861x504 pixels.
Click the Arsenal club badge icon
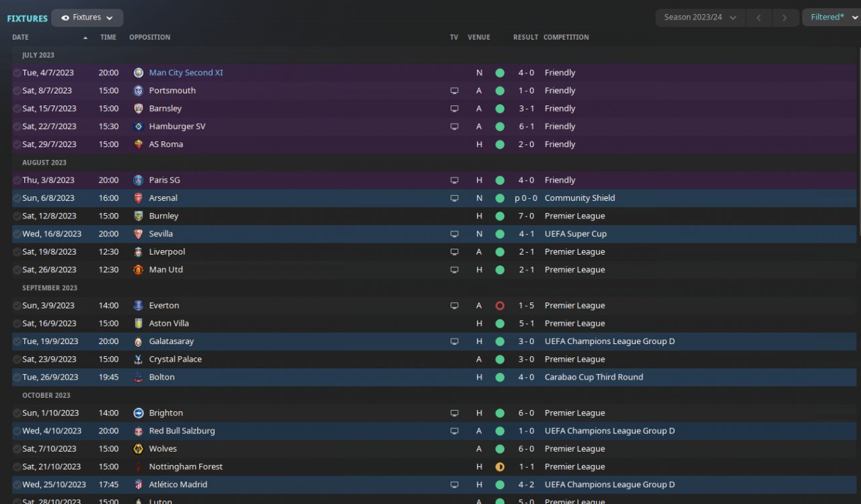point(139,198)
